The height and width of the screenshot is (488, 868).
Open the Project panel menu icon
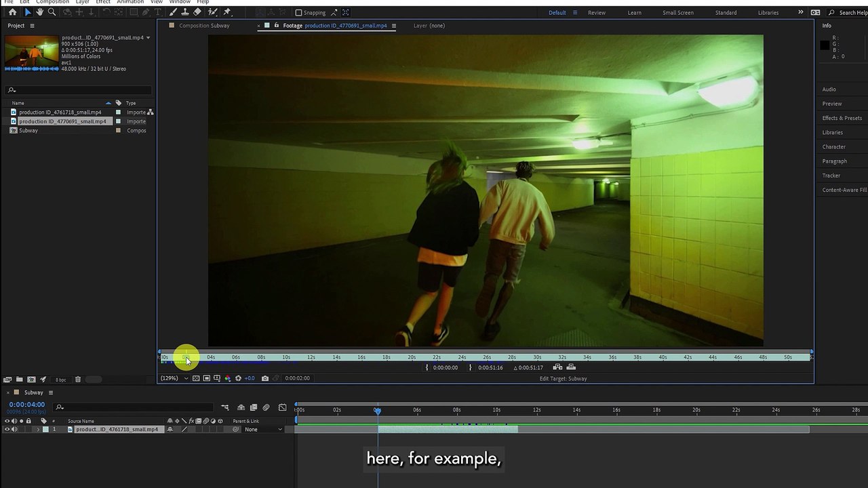pos(32,26)
